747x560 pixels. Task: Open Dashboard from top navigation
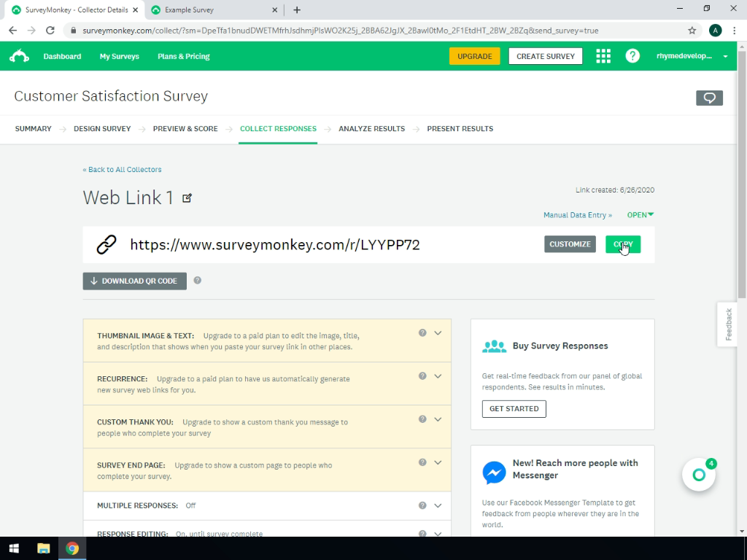(63, 56)
